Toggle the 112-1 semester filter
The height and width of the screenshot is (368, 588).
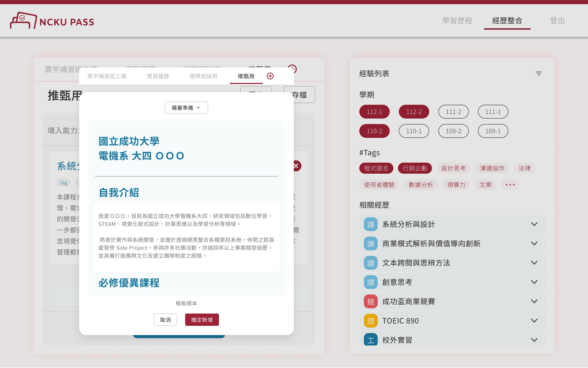coord(374,112)
